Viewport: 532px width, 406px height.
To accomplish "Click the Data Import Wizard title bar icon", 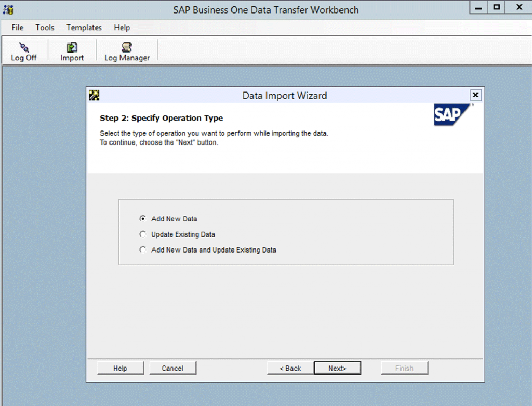I will 94,95.
